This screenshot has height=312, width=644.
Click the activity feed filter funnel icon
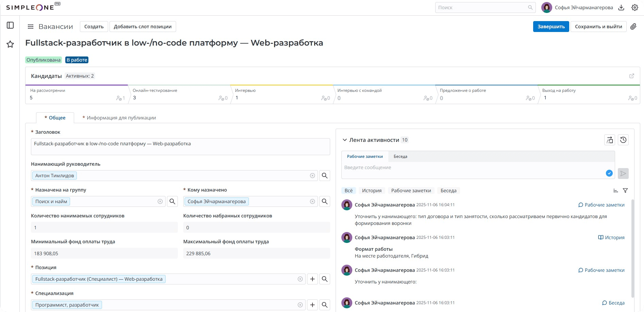pyautogui.click(x=625, y=191)
